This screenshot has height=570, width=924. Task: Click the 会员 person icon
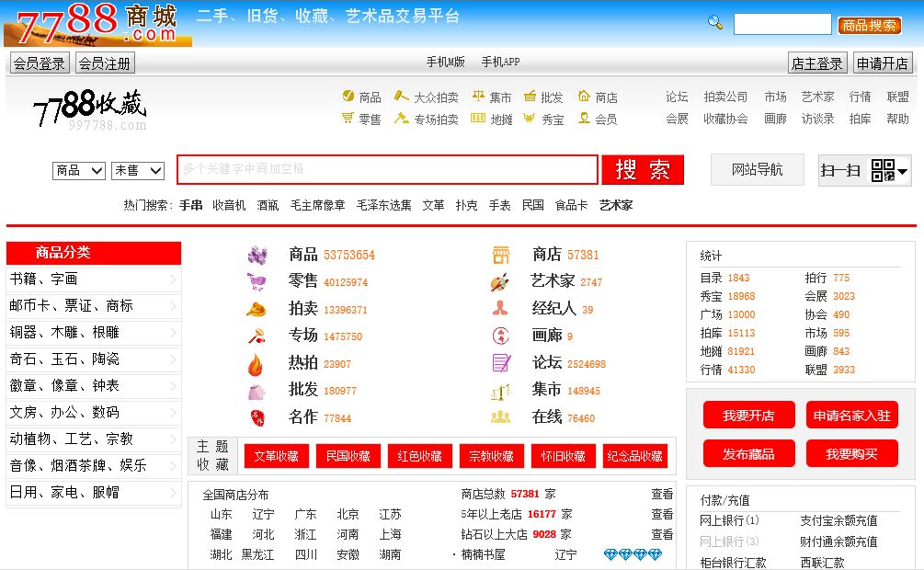(x=584, y=118)
